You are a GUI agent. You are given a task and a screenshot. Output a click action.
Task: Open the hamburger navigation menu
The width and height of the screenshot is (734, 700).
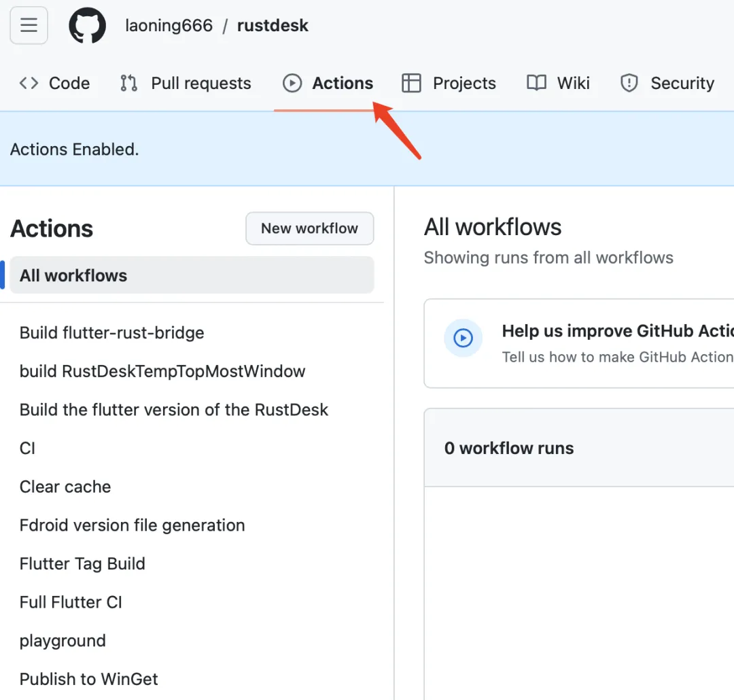point(29,26)
